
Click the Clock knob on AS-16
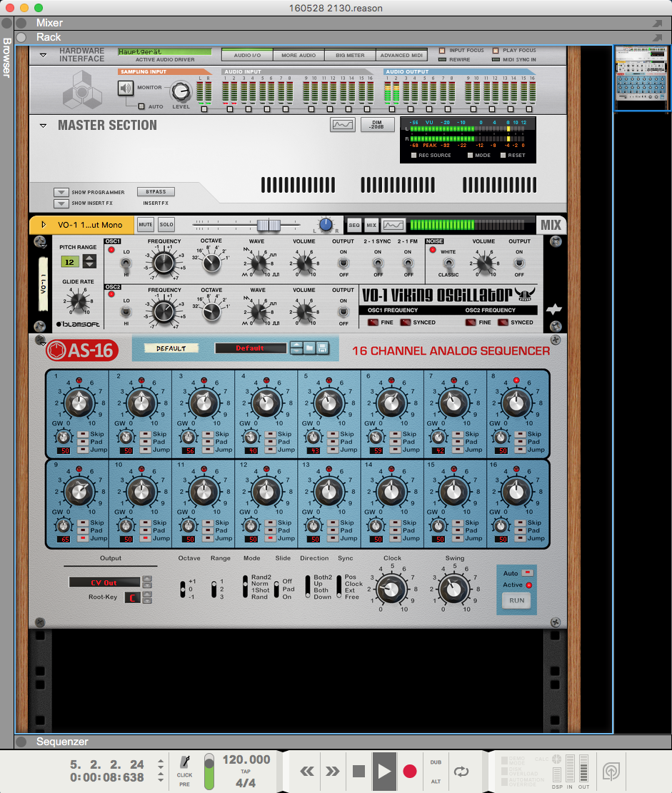[x=391, y=589]
